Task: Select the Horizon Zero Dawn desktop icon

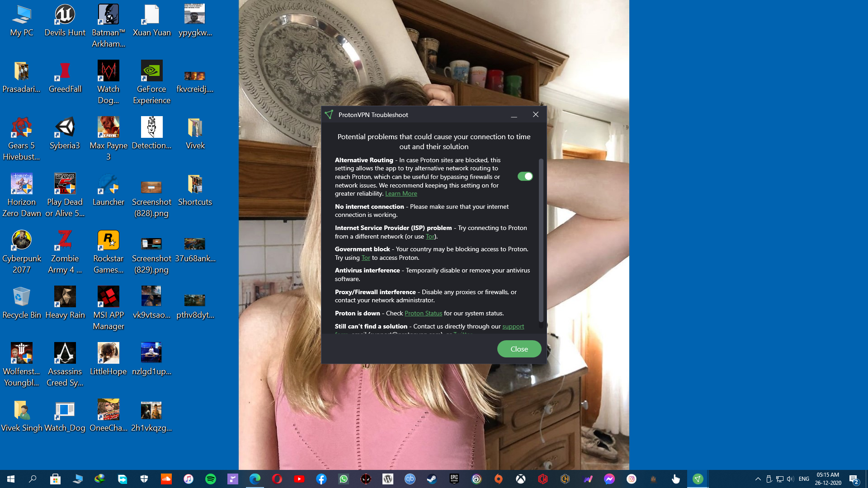Action: click(22, 196)
